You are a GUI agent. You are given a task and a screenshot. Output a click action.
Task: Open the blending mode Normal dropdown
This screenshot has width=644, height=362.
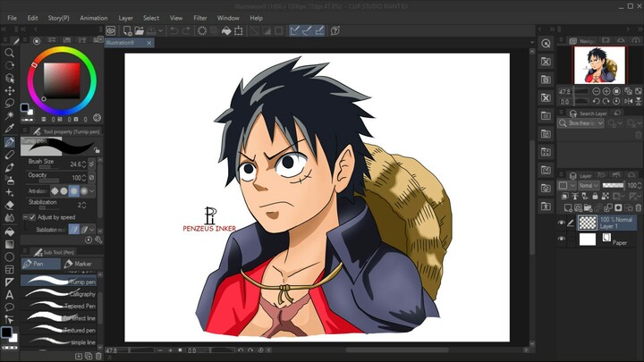(x=589, y=186)
